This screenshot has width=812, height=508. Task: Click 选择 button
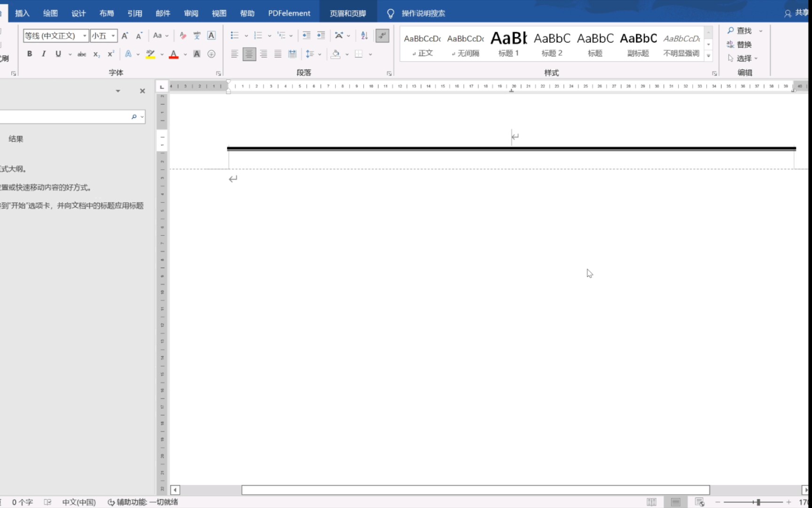coord(742,58)
